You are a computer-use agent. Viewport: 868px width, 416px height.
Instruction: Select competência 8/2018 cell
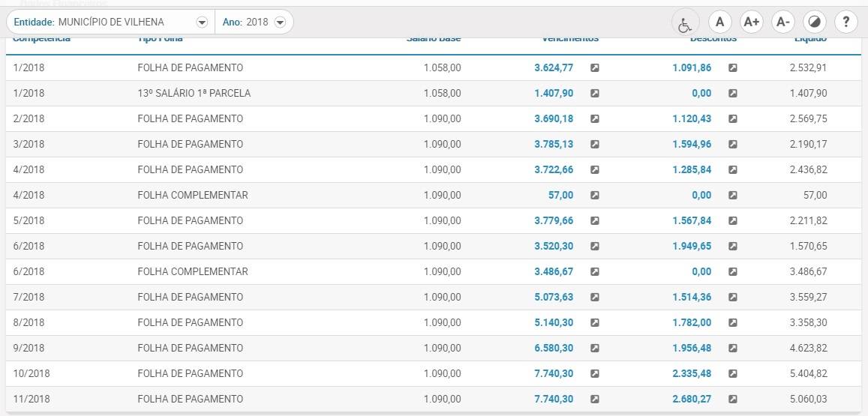coord(29,322)
